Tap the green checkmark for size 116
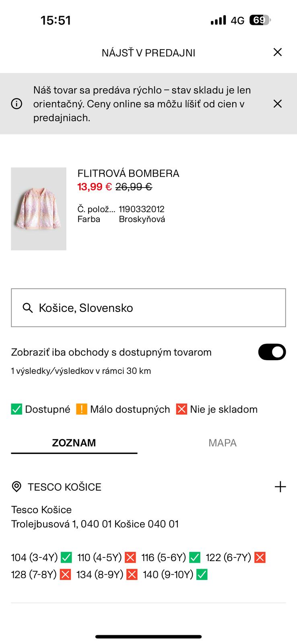This screenshot has height=644, width=297. pyautogui.click(x=195, y=557)
